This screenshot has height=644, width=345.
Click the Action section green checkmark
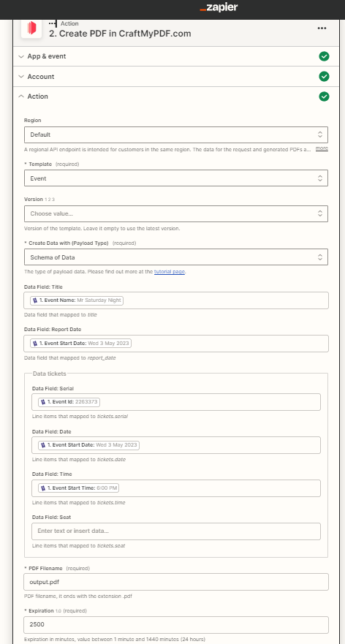[324, 96]
